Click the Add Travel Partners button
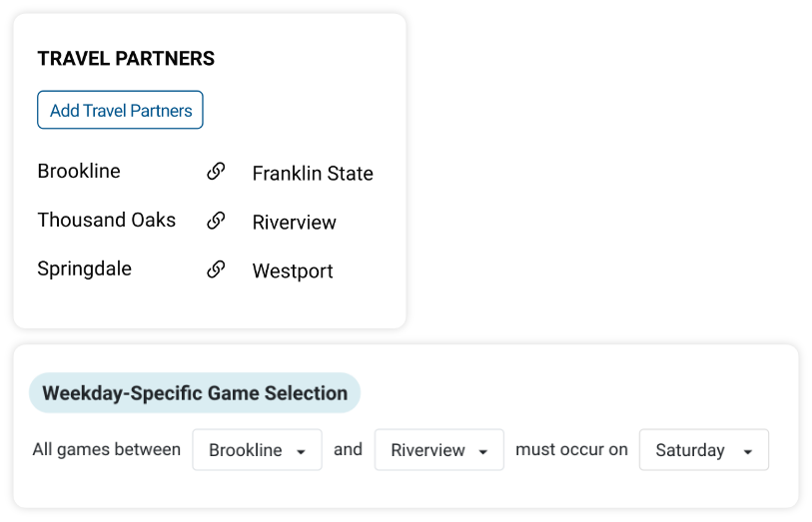This screenshot has width=812, height=522. [x=120, y=110]
